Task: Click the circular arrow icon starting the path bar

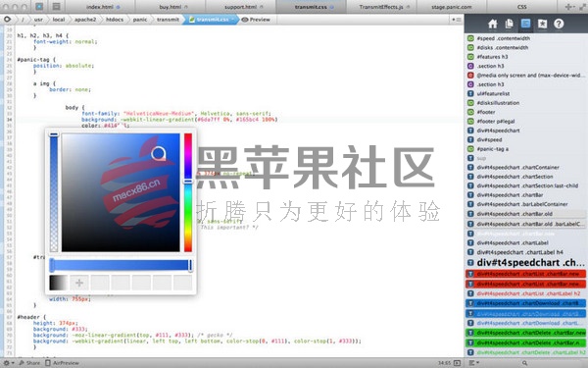Action: [7, 20]
